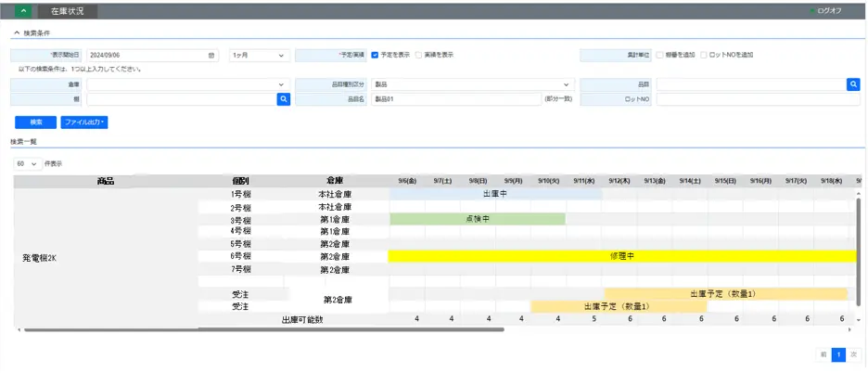Click the 出庫可能数 value 5 under 9/11
Image resolution: width=868 pixels, height=373 pixels.
[x=594, y=319]
